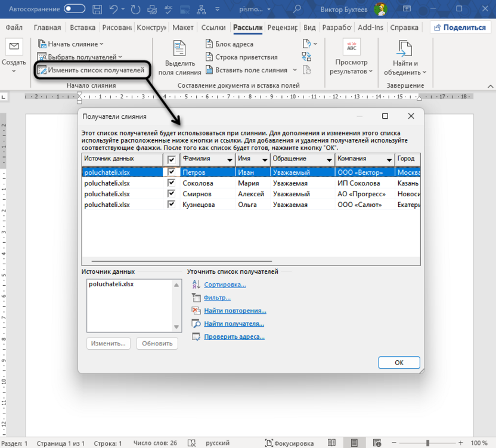
Task: Switch to Read Mode view icon
Action: [x=331, y=443]
